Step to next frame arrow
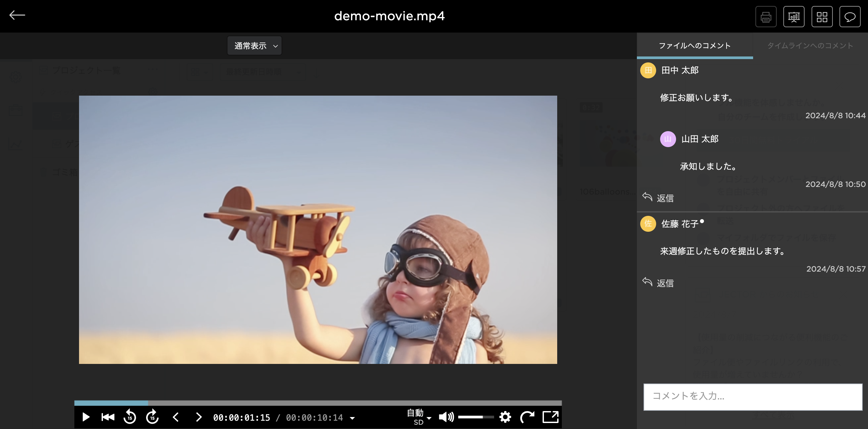This screenshot has height=429, width=868. tap(199, 417)
